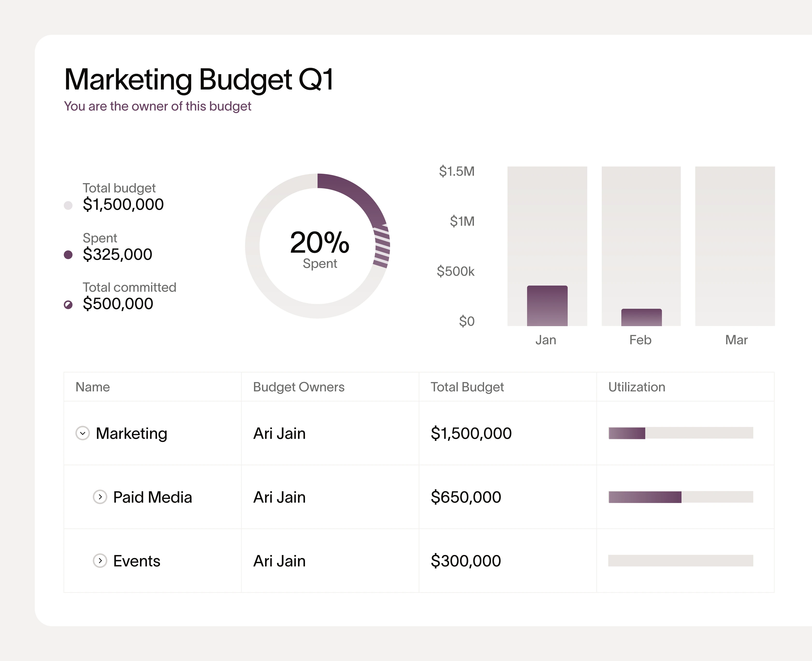Click the $1,500,000 Total Budget cell for Marketing

[x=471, y=433]
